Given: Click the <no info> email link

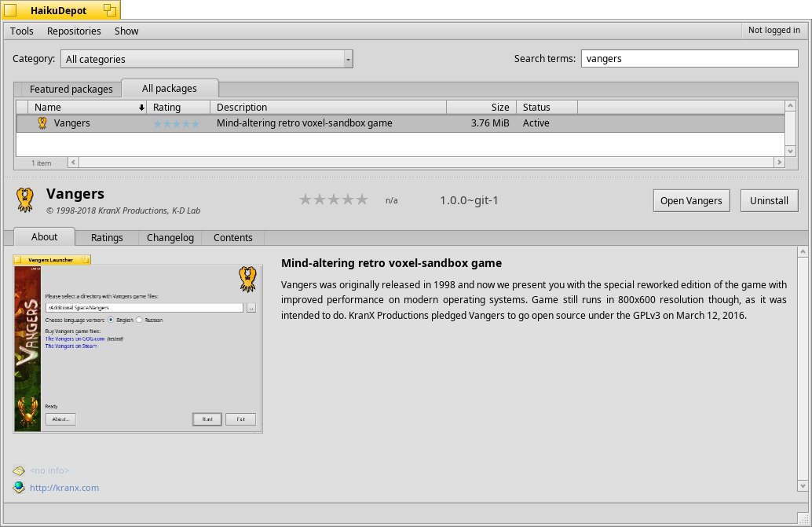Looking at the screenshot, I should click(x=49, y=470).
